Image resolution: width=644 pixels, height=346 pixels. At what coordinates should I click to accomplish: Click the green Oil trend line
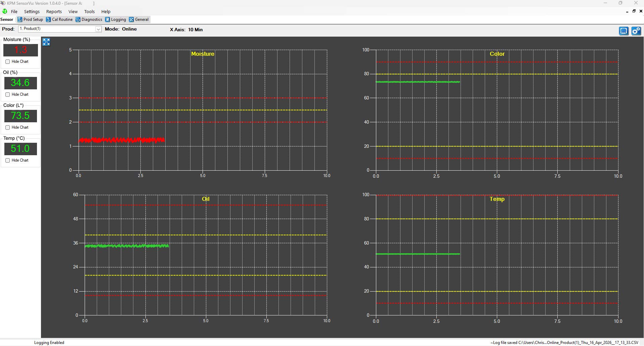[x=127, y=246]
